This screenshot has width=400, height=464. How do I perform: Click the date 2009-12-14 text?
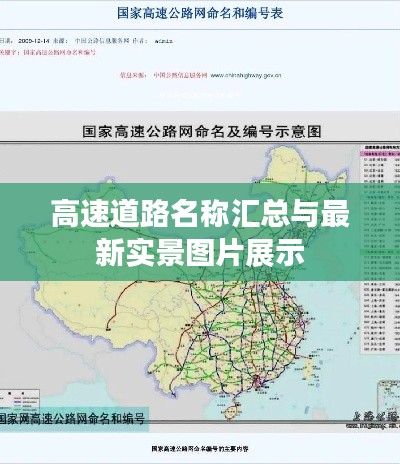click(x=33, y=41)
